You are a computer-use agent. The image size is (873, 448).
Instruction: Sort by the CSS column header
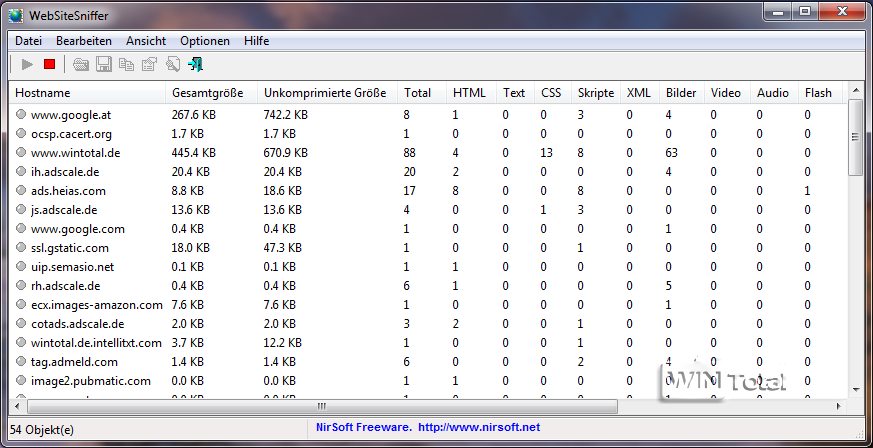[553, 93]
